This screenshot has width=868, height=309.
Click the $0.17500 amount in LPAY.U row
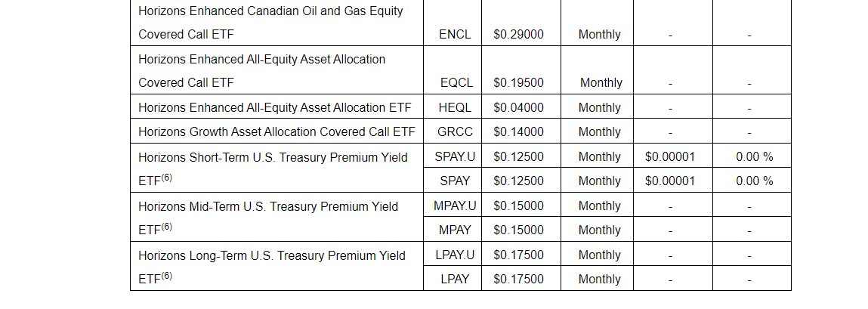coord(518,255)
